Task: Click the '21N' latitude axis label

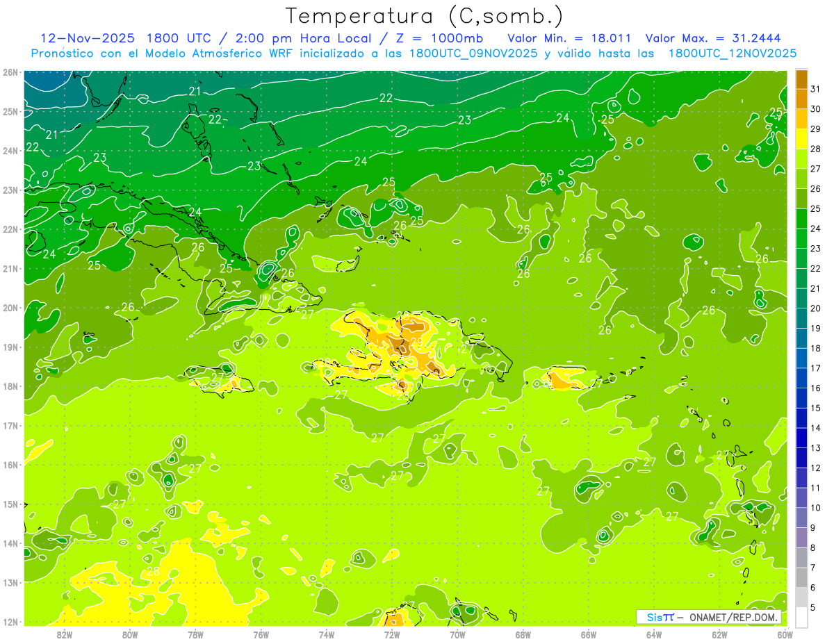Action: 10,269
